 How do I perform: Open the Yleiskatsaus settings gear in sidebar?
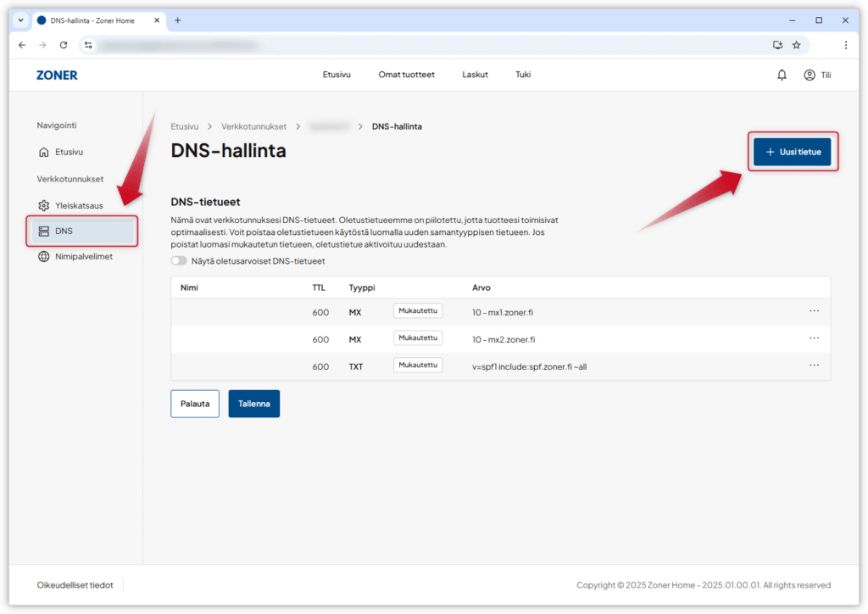(43, 204)
